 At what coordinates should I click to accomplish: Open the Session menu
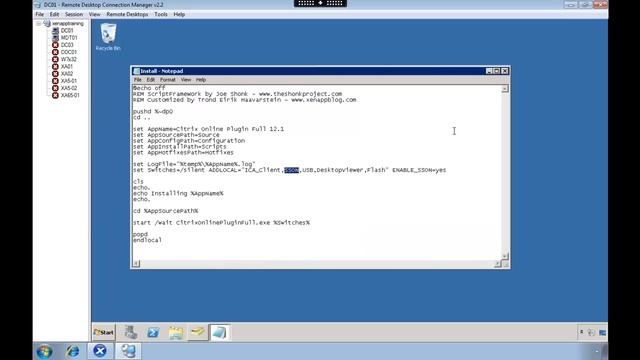tap(74, 14)
